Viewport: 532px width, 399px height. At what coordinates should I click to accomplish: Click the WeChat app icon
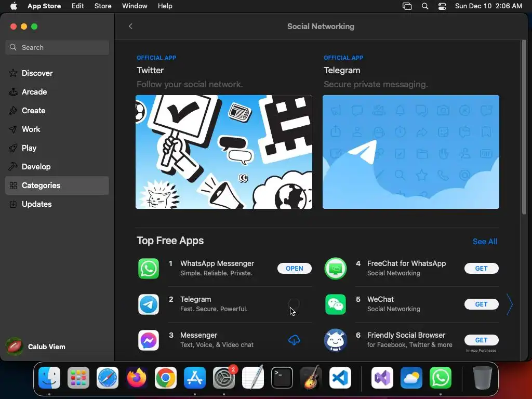[335, 304]
